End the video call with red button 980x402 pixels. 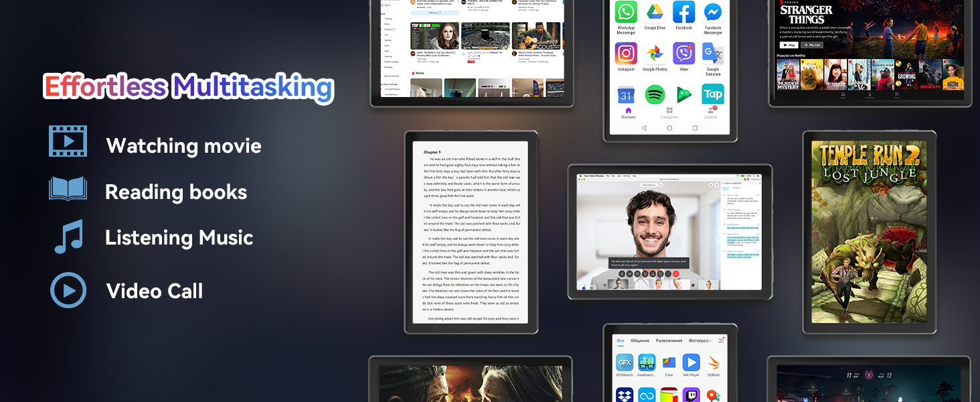[x=675, y=273]
